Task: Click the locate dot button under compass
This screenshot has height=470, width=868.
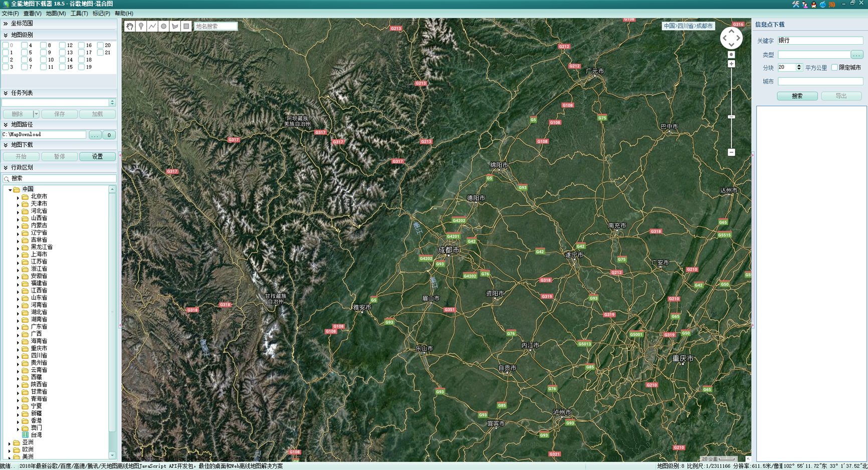Action: 731,55
